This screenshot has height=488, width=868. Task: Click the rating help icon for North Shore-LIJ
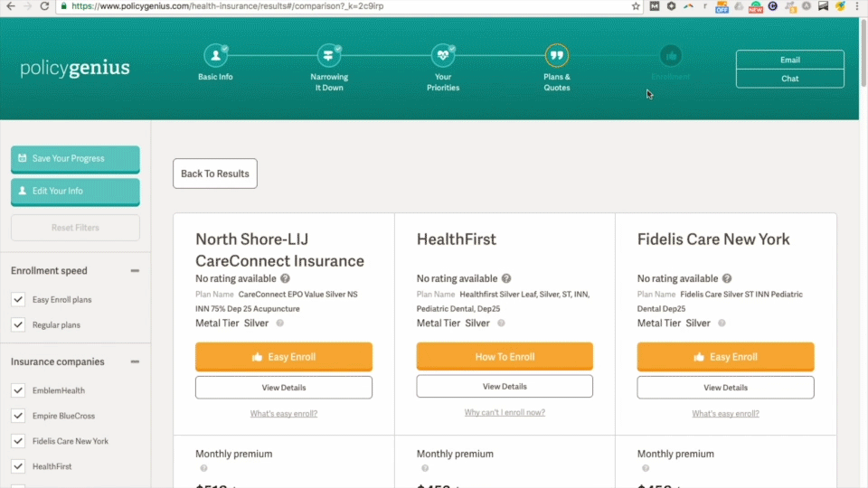point(285,278)
